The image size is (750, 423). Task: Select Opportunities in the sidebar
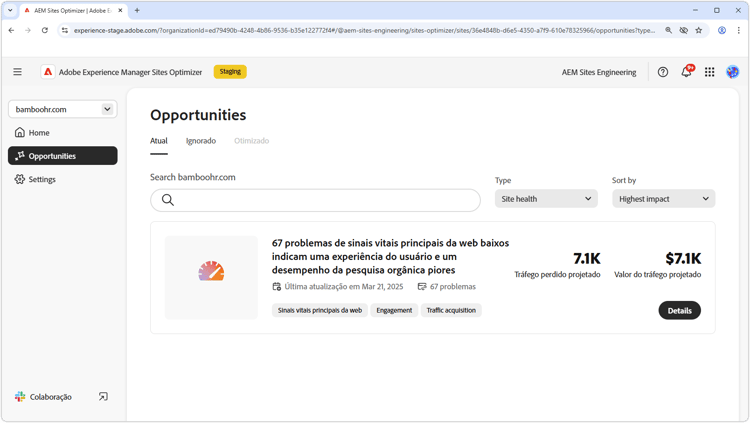(63, 156)
